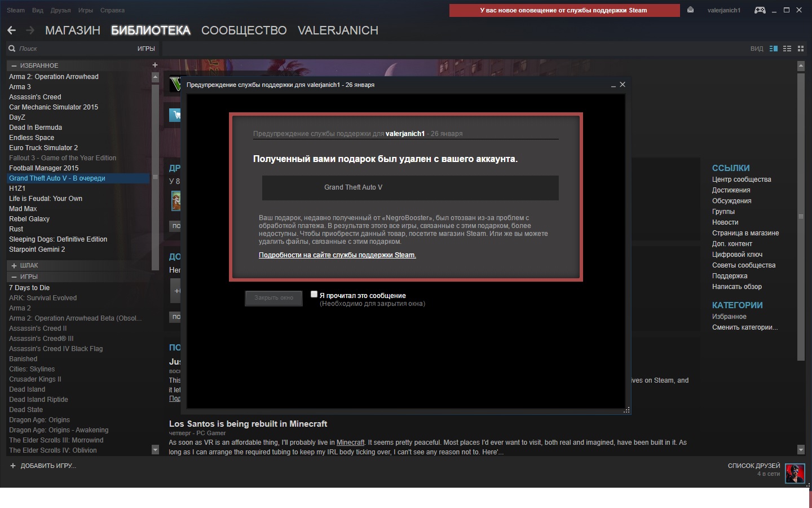The image size is (812, 508).
Task: Select Euro Truck Simulator 2
Action: tap(78, 148)
